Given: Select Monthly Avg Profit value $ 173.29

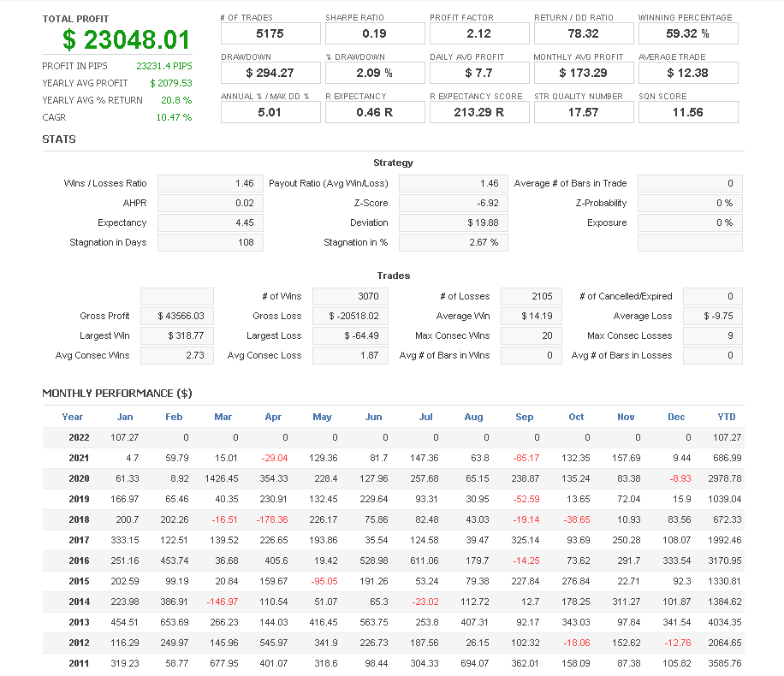Looking at the screenshot, I should (584, 73).
